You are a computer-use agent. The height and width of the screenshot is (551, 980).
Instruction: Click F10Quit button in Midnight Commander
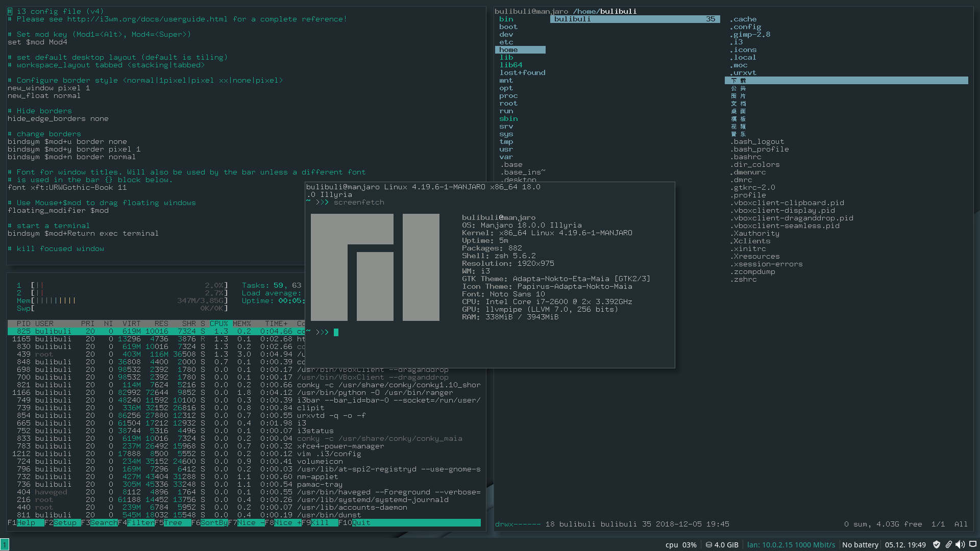[361, 523]
